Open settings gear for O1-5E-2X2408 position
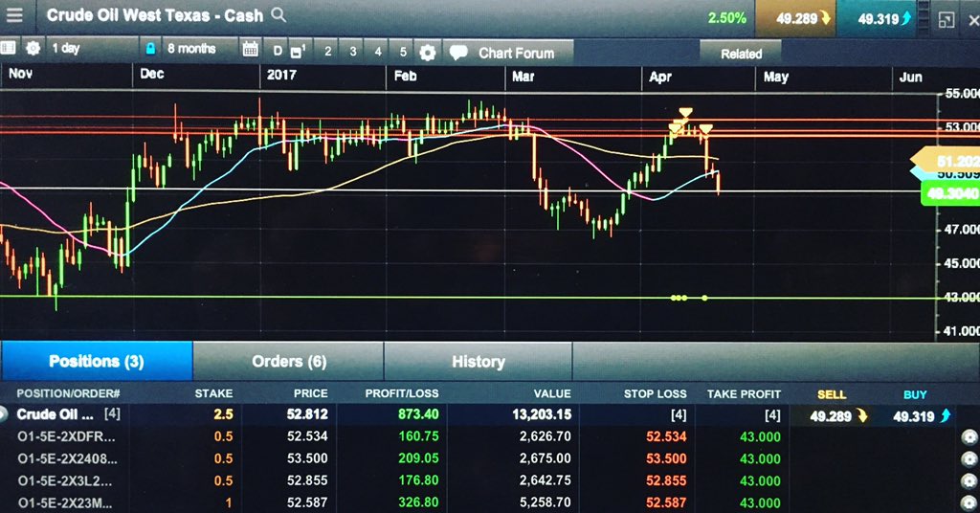This screenshot has width=980, height=513. point(969,459)
